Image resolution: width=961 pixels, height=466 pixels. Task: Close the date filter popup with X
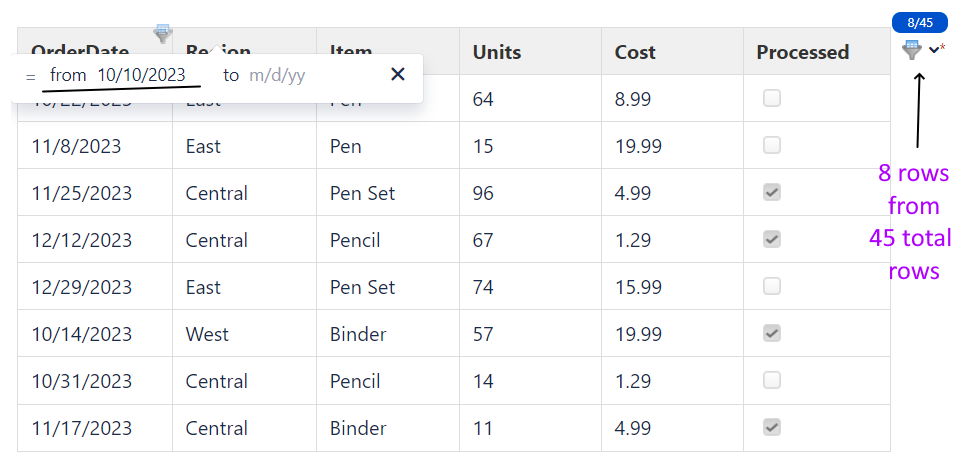tap(397, 74)
